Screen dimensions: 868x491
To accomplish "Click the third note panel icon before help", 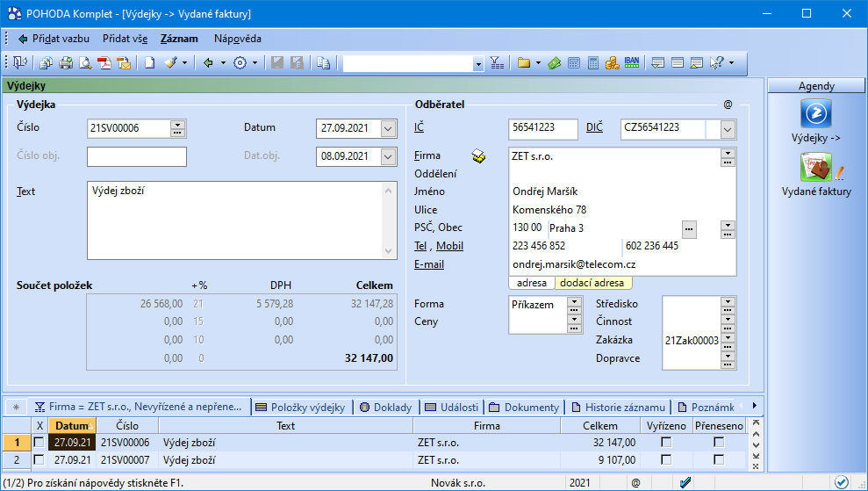I will coord(696,63).
